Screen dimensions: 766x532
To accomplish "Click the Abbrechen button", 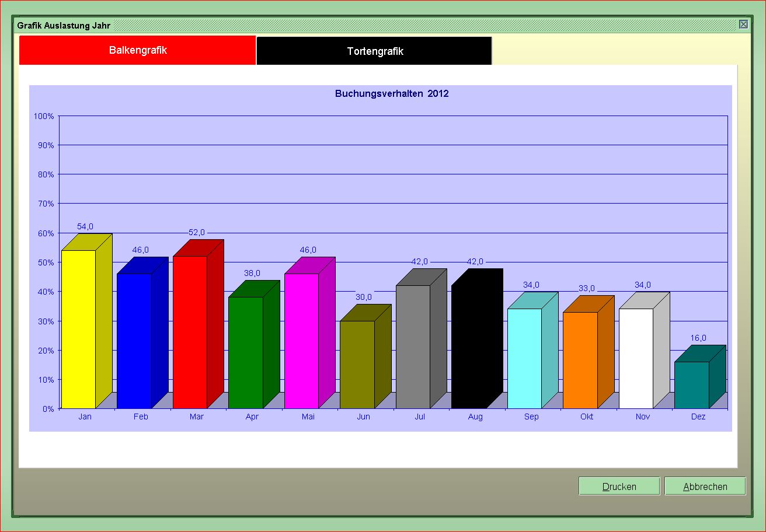I will click(x=705, y=486).
